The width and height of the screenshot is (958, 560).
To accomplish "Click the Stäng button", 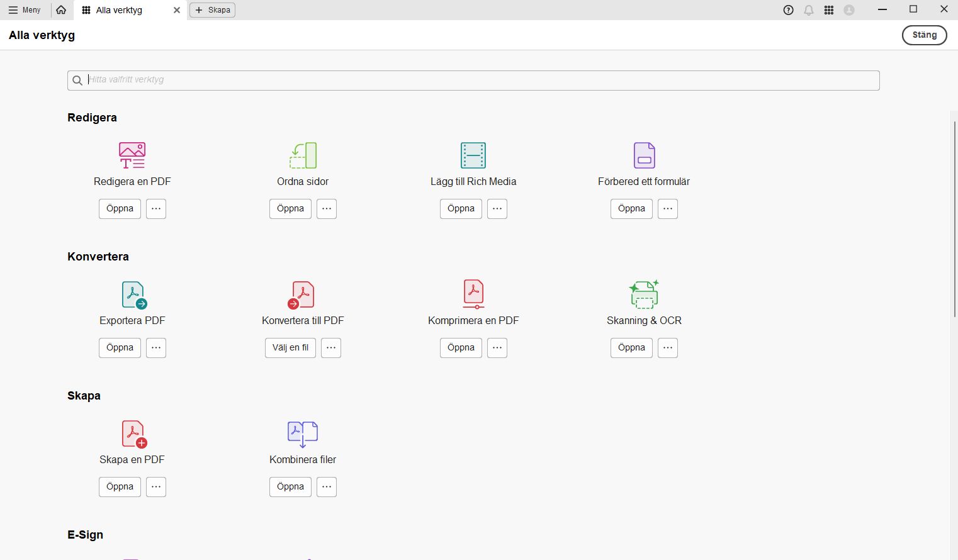I will [924, 35].
